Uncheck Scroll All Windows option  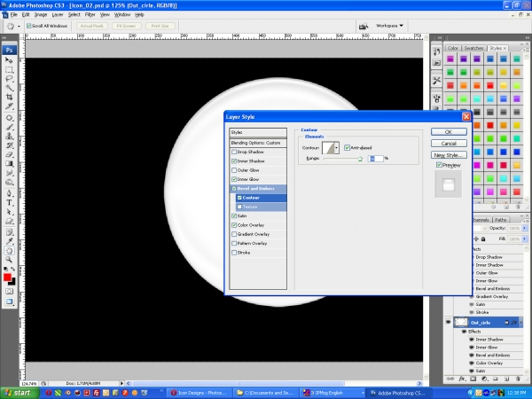point(29,26)
